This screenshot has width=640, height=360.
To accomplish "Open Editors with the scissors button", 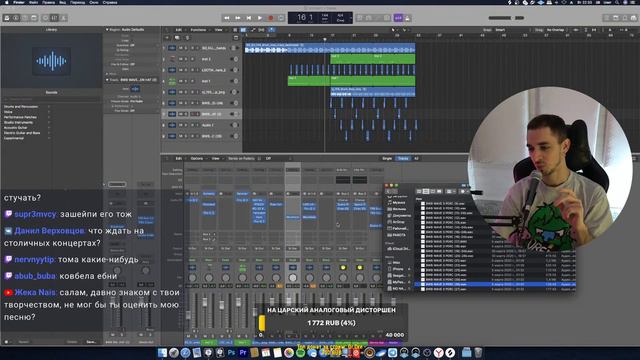I will (63, 18).
